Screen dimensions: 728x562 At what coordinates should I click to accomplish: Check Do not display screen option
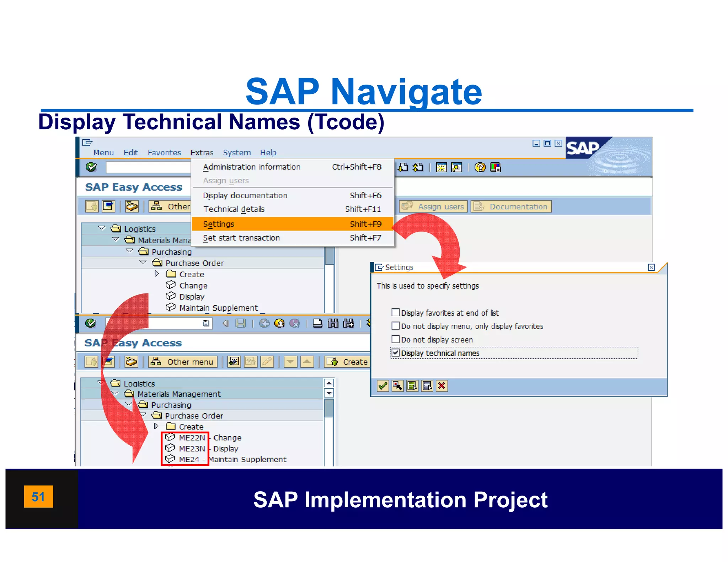pos(396,339)
